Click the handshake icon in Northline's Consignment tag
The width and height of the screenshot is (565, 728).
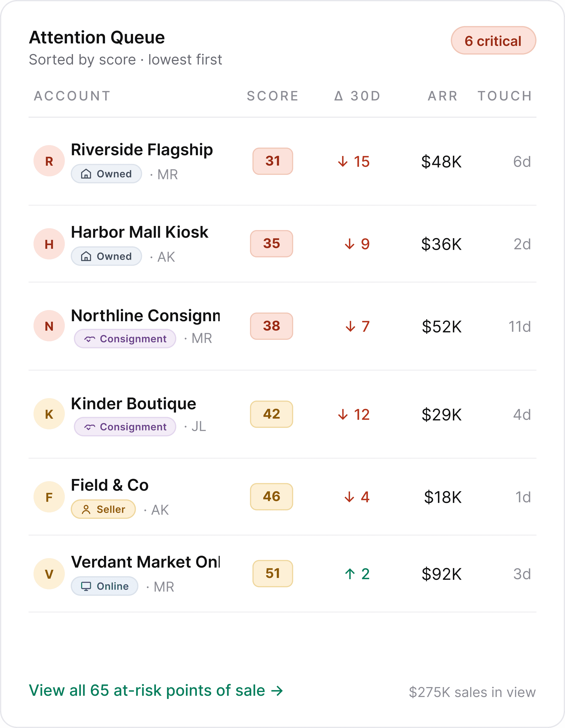[89, 339]
